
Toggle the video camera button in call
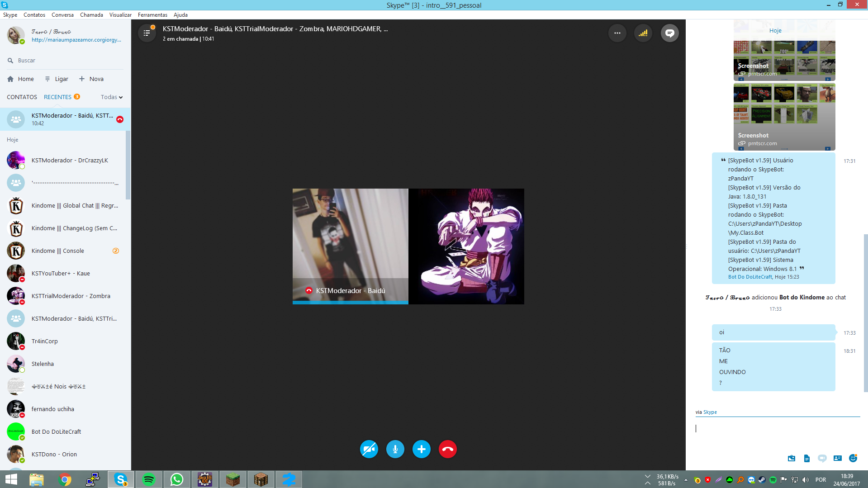tap(369, 449)
